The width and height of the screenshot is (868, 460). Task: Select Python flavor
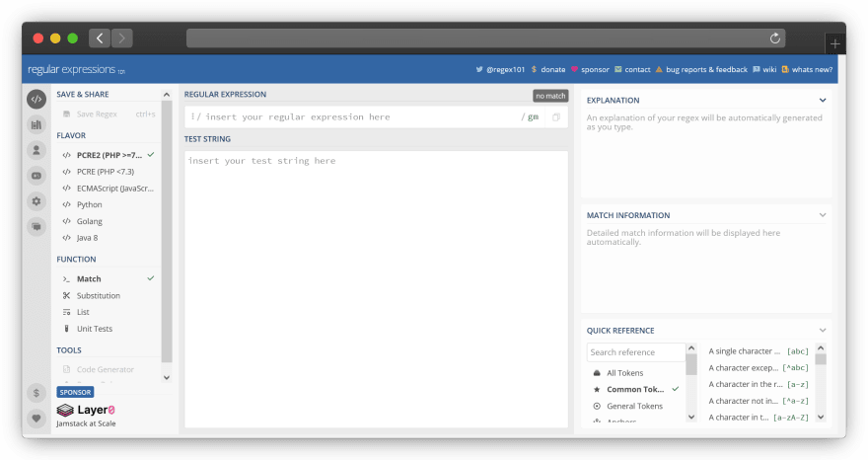click(108, 204)
